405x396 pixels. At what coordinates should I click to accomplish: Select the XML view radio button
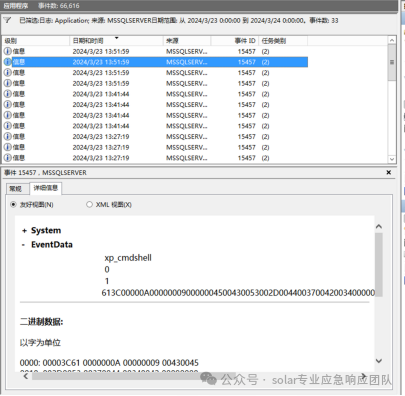click(89, 204)
